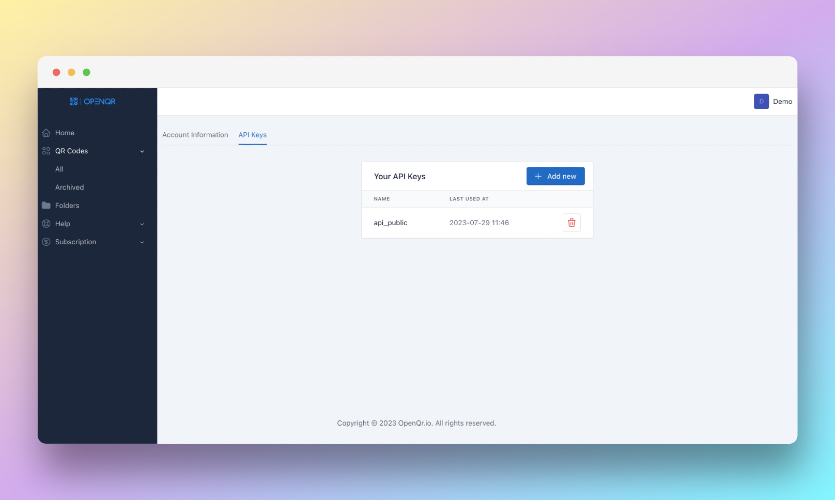Click the Subscription dollar icon
Viewport: 835px width, 500px height.
click(46, 242)
